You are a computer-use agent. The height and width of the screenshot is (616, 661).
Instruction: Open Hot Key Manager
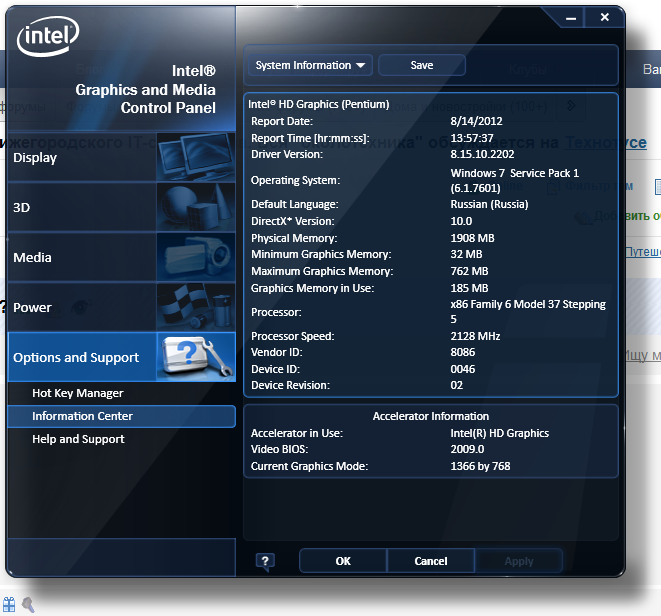tap(78, 393)
